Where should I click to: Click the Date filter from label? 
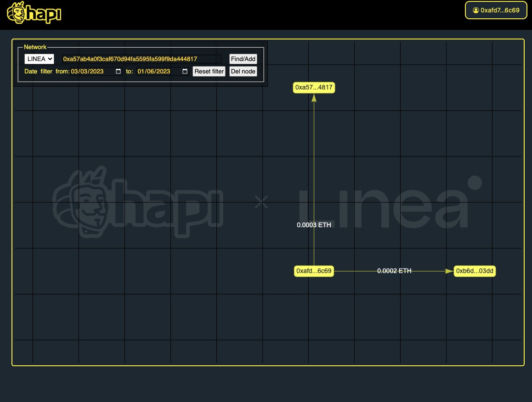point(47,71)
